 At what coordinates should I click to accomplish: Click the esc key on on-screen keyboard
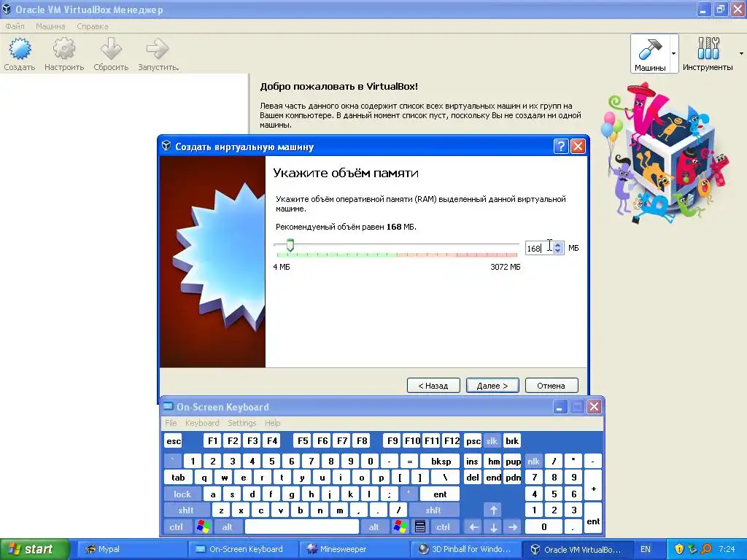point(174,441)
